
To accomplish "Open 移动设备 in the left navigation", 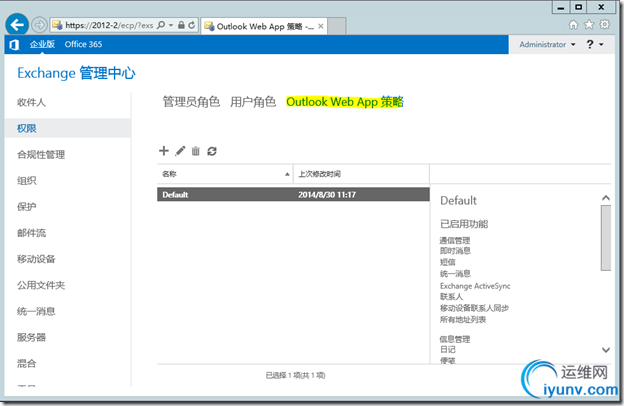I will pos(36,259).
